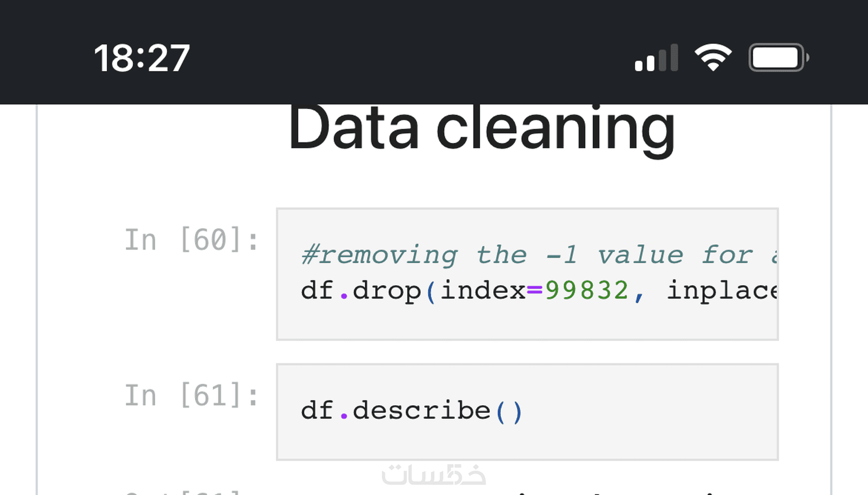The image size is (868, 495).
Task: Click the describe method name in cell 61
Action: (x=421, y=411)
